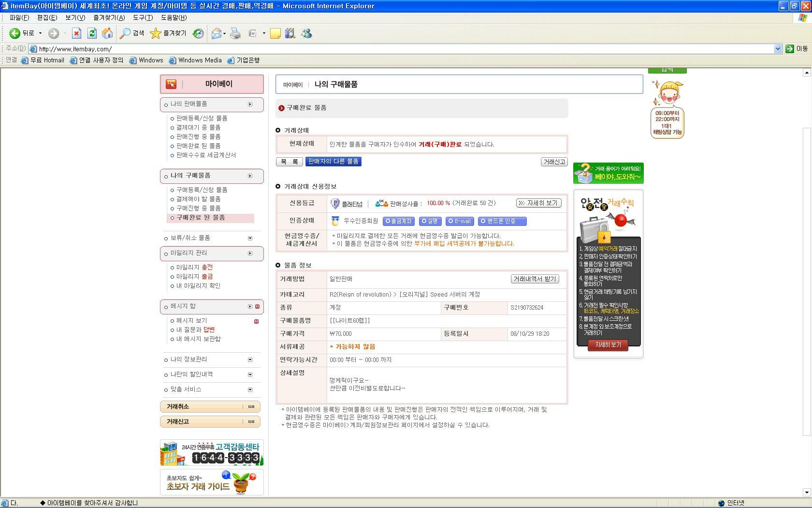Open the 초보자 거래 가이드 banner

pyautogui.click(x=211, y=482)
